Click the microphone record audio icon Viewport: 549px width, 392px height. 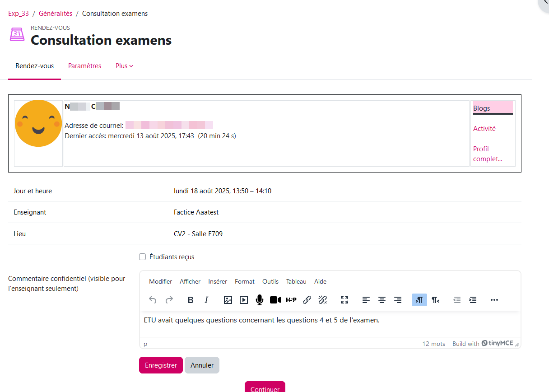pyautogui.click(x=259, y=300)
